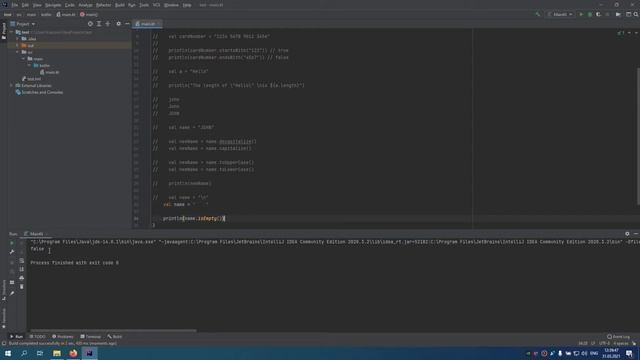
Task: Click main.kt breadcrumb in navigation bar
Action: [66, 14]
